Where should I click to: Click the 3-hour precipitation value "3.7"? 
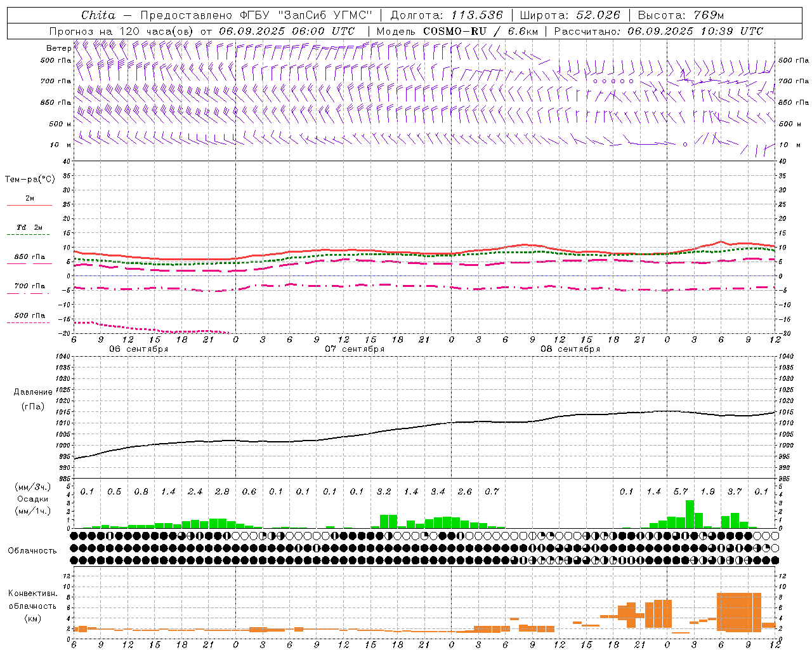(x=735, y=491)
